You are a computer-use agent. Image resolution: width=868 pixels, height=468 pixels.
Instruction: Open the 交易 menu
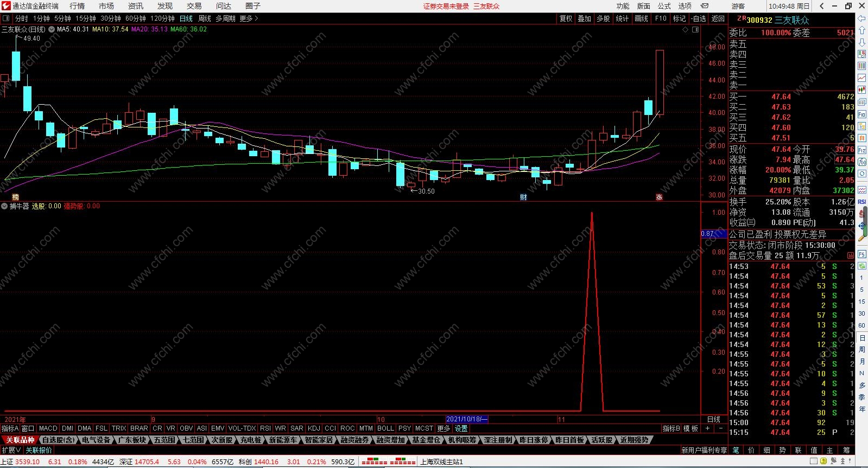(194, 6)
